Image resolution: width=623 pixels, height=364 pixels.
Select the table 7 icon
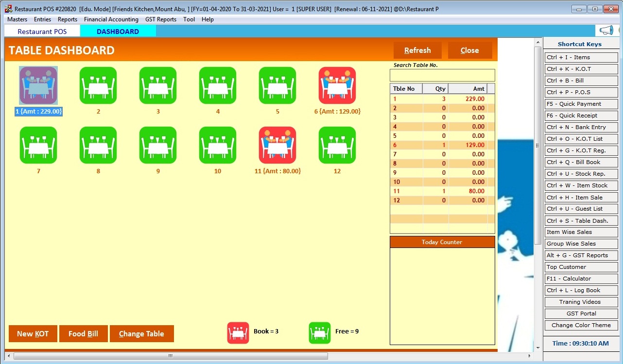coord(38,145)
